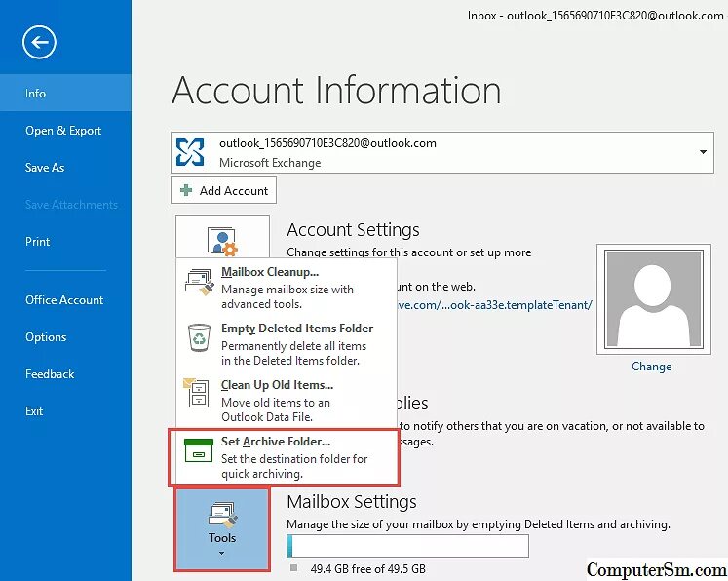Screen dimensions: 728x581
Task: Click the Change link under profile photo
Action: (x=651, y=367)
